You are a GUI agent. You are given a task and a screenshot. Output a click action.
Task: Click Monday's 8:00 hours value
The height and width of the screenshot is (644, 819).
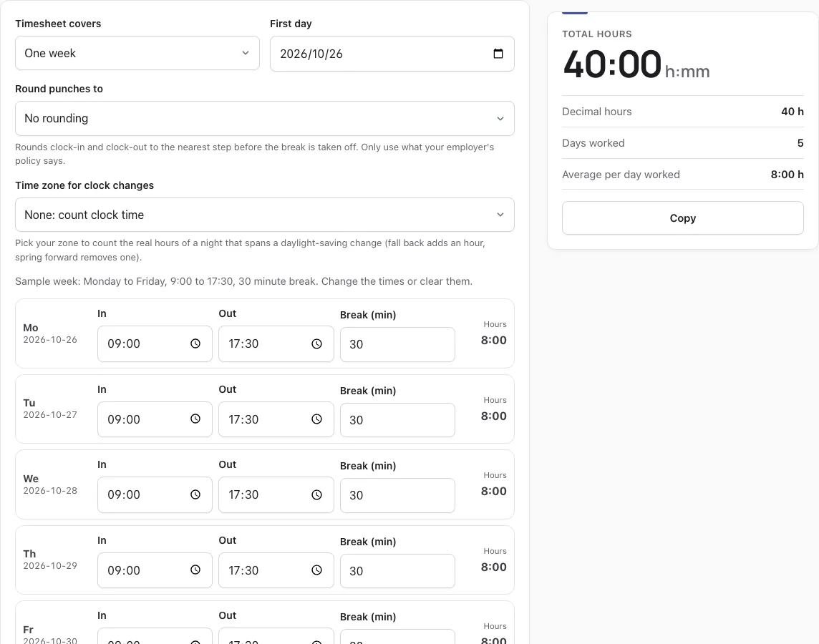tap(493, 341)
